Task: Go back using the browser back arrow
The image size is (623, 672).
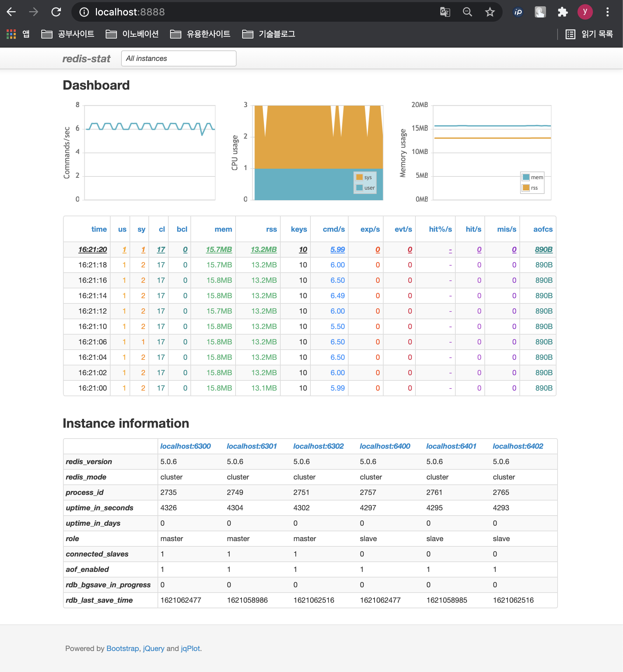Action: click(11, 12)
